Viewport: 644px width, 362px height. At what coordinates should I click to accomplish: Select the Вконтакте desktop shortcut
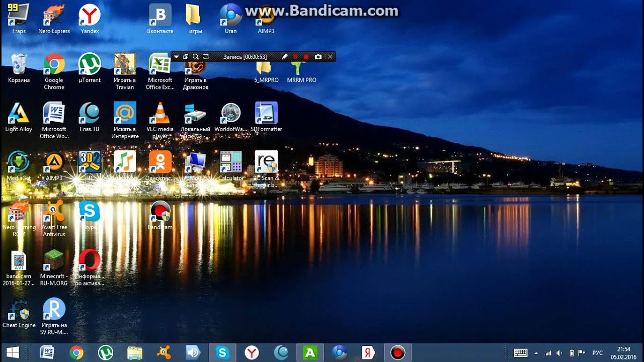tap(160, 19)
